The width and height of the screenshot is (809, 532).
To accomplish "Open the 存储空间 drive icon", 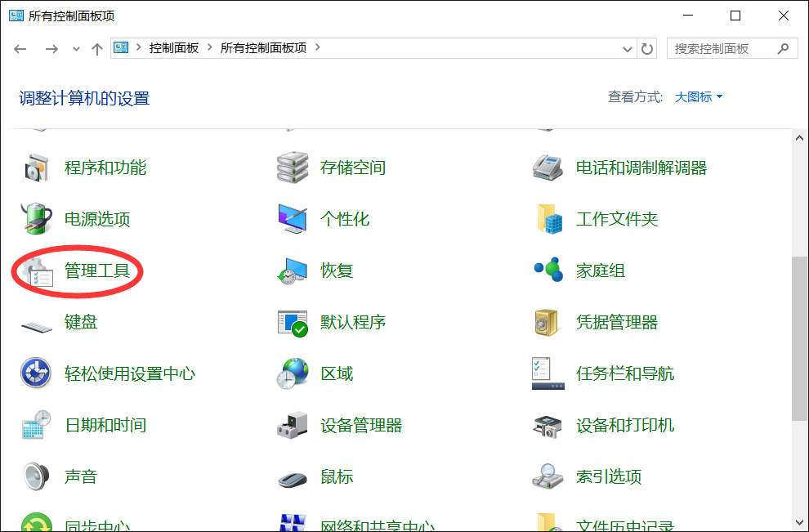I will pos(293,168).
